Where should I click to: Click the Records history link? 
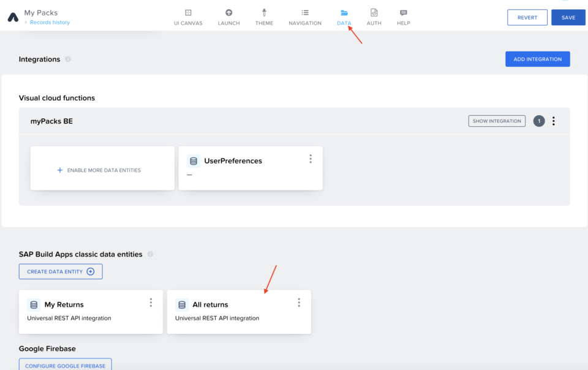50,23
